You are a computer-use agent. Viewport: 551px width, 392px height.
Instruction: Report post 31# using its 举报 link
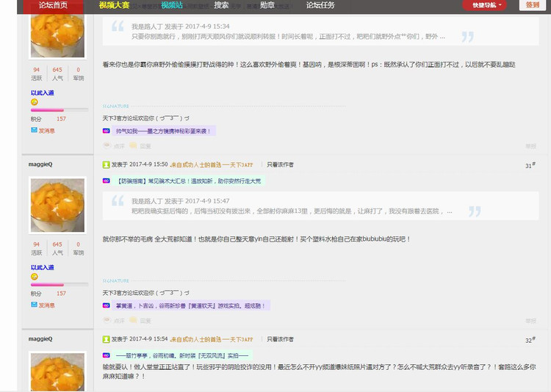[530, 321]
